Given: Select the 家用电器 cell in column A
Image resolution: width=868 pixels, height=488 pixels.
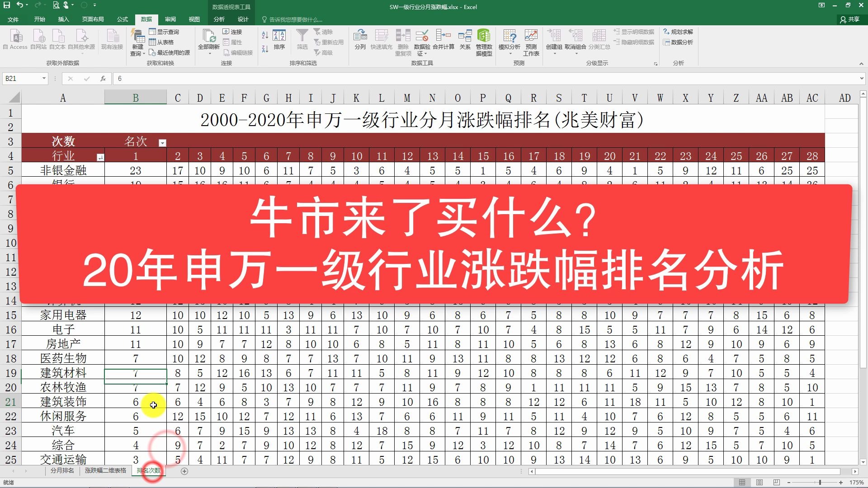Looking at the screenshot, I should click(x=63, y=315).
